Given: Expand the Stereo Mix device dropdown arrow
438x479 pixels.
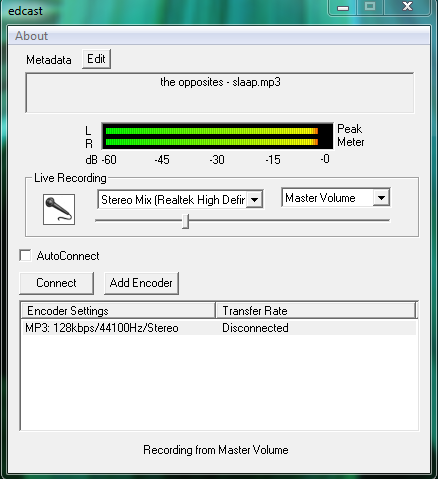Looking at the screenshot, I should pos(254,200).
